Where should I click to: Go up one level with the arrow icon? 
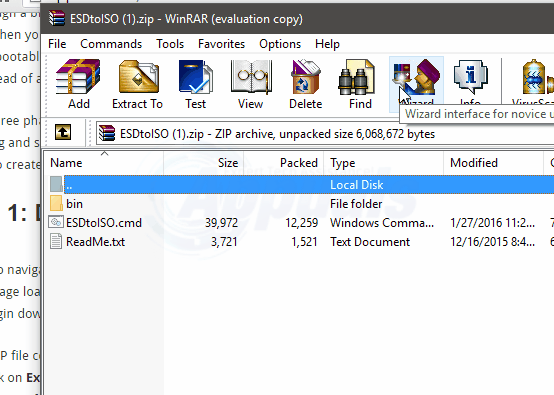click(63, 132)
